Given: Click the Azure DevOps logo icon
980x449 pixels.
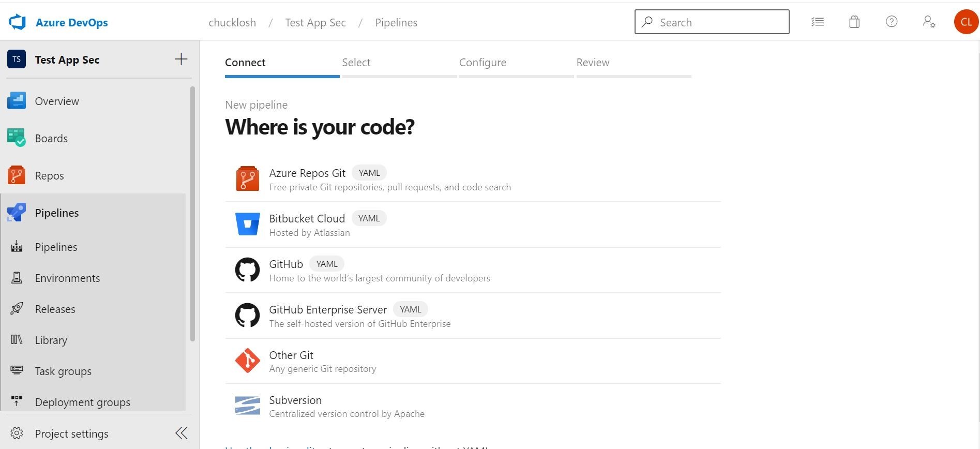Looking at the screenshot, I should pyautogui.click(x=17, y=22).
